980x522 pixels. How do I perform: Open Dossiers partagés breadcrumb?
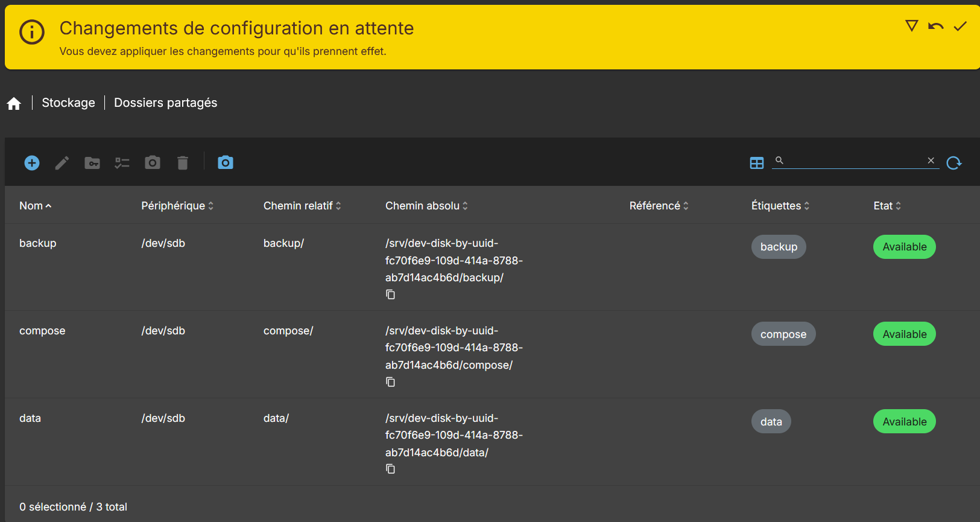(x=166, y=103)
